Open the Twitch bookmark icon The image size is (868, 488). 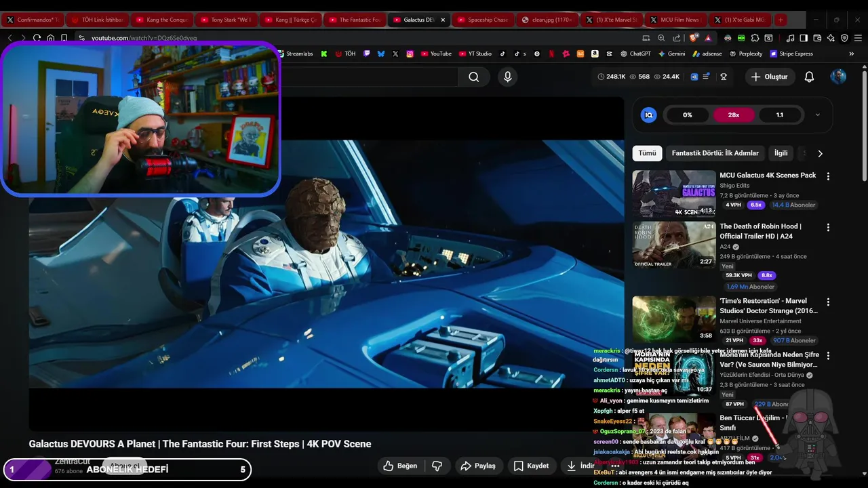coord(367,54)
